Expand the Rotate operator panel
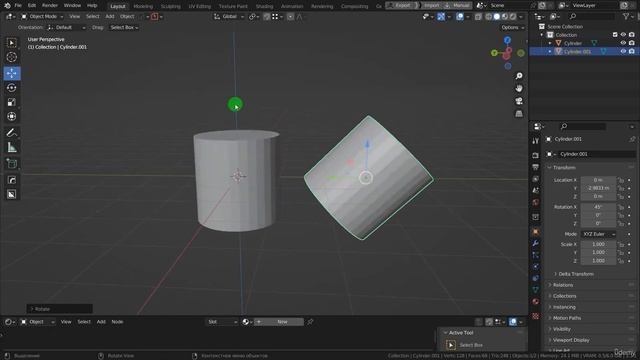Screen dimensions: 640x360 [x=60, y=309]
